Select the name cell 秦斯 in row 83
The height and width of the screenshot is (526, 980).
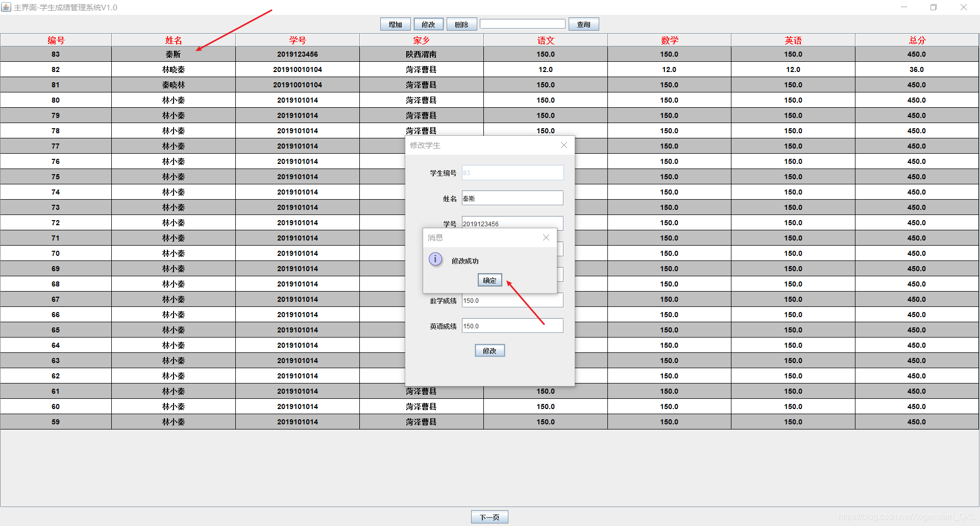coord(174,54)
